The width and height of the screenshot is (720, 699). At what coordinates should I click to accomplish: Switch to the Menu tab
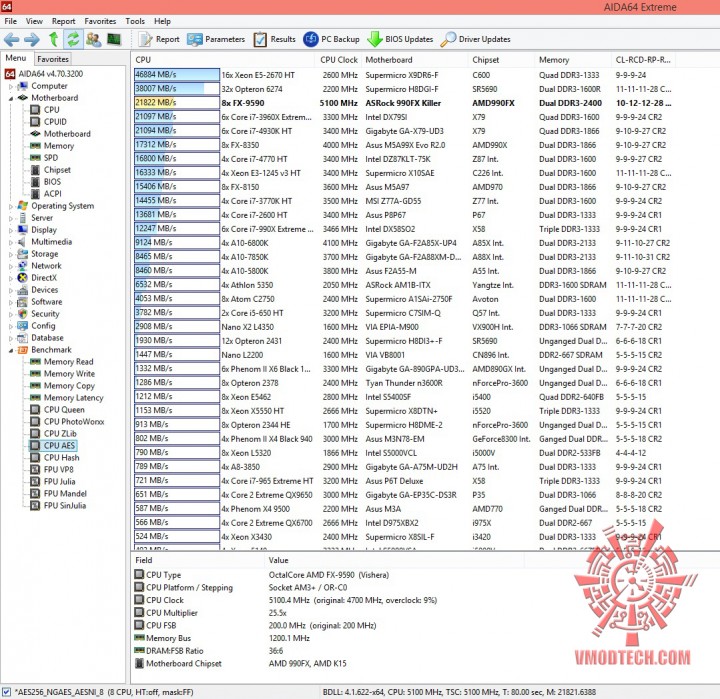pos(16,58)
